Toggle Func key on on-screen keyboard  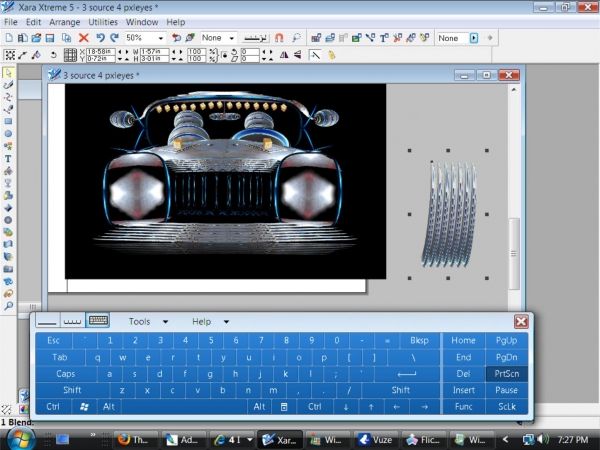(x=463, y=407)
